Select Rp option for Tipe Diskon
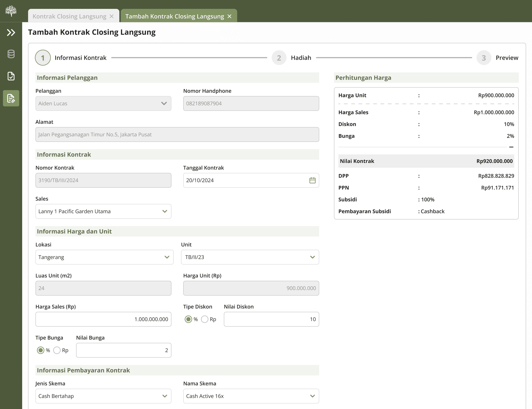 pyautogui.click(x=205, y=319)
